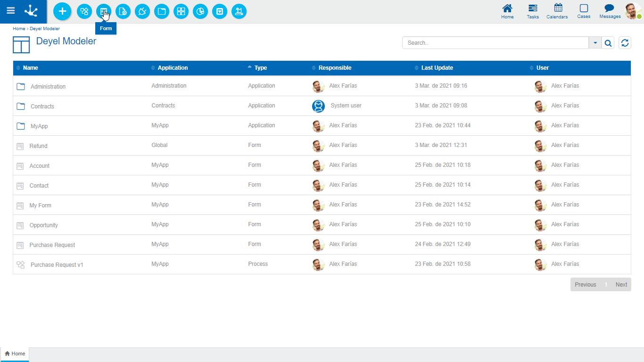The height and width of the screenshot is (362, 644).
Task: Click the pie chart report toolbar icon
Action: (x=200, y=11)
